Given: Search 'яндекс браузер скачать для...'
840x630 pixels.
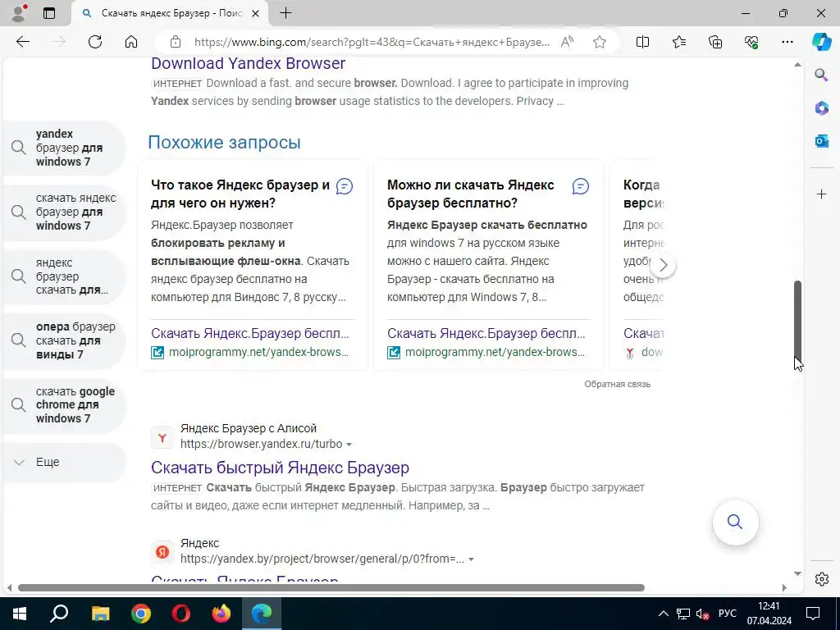Looking at the screenshot, I should pos(64,276).
